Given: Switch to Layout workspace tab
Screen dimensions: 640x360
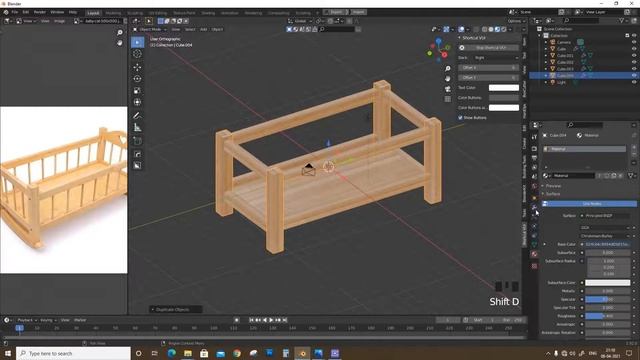Looking at the screenshot, I should click(x=93, y=13).
